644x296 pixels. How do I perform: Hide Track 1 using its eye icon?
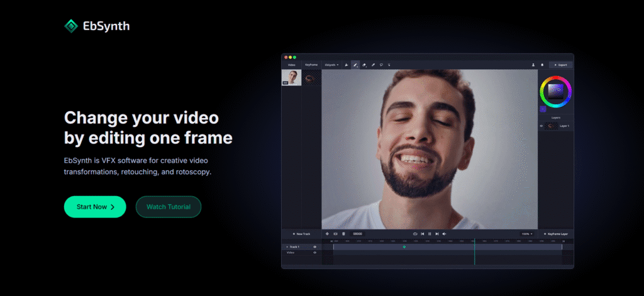tap(314, 247)
